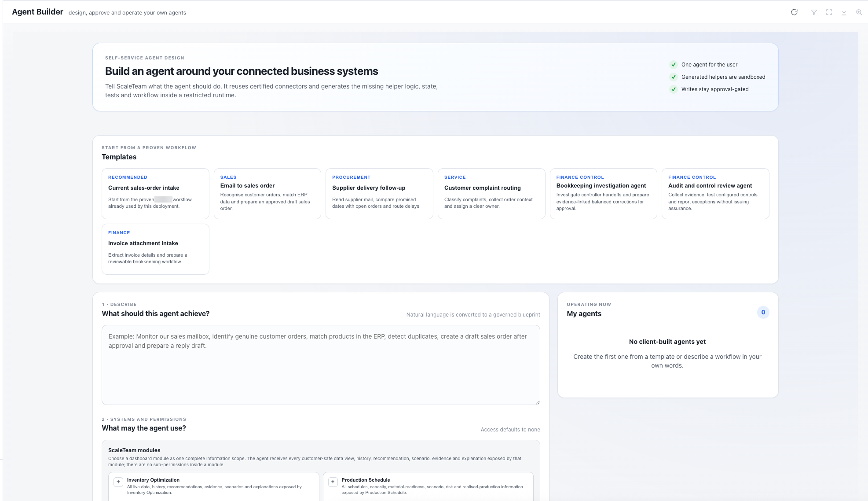Click 'No client-built agents yet' message

(667, 342)
